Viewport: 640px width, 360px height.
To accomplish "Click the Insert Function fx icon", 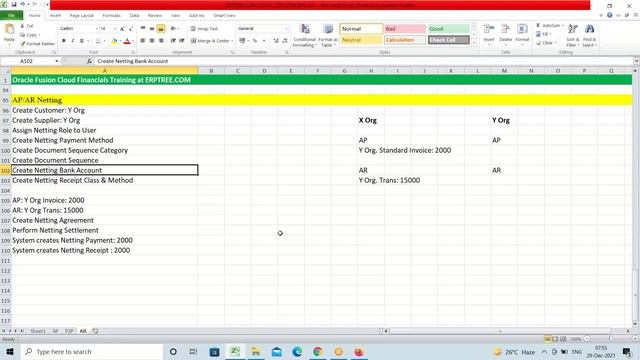I will 89,61.
